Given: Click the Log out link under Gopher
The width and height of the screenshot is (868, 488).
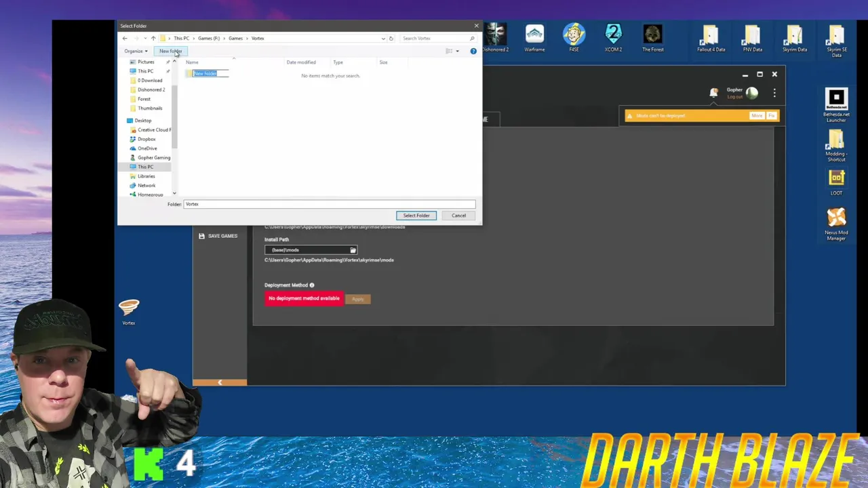Looking at the screenshot, I should (734, 97).
